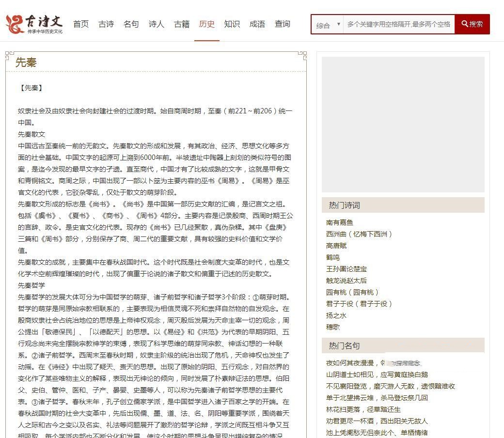Image resolution: width=504 pixels, height=438 pixels.
Task: Open the 查询 lookup menu item
Action: [x=283, y=24]
